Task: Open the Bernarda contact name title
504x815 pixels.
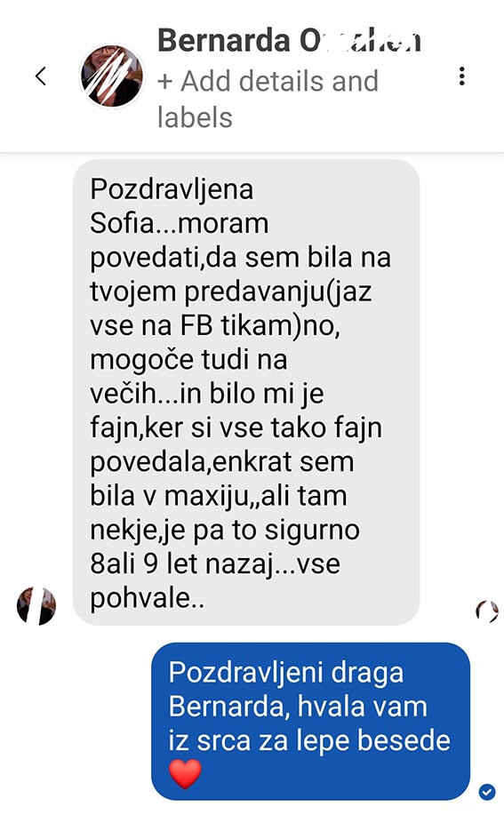Action: click(x=289, y=41)
